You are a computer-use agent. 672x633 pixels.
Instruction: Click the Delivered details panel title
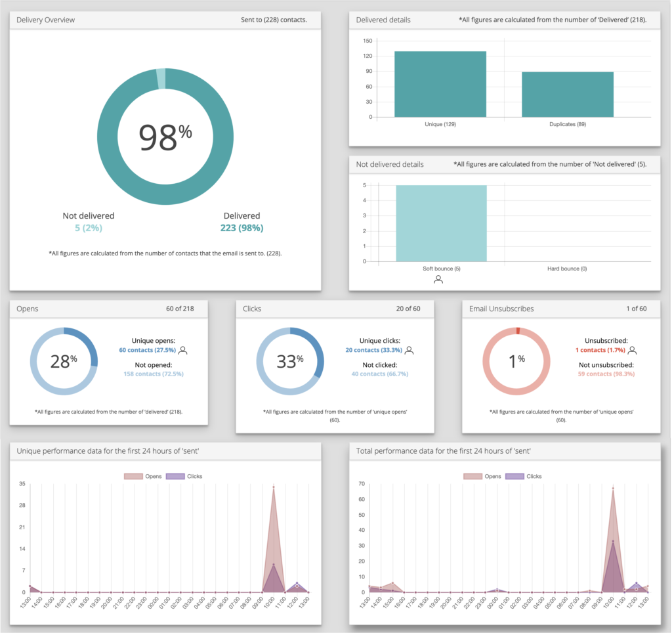point(383,20)
